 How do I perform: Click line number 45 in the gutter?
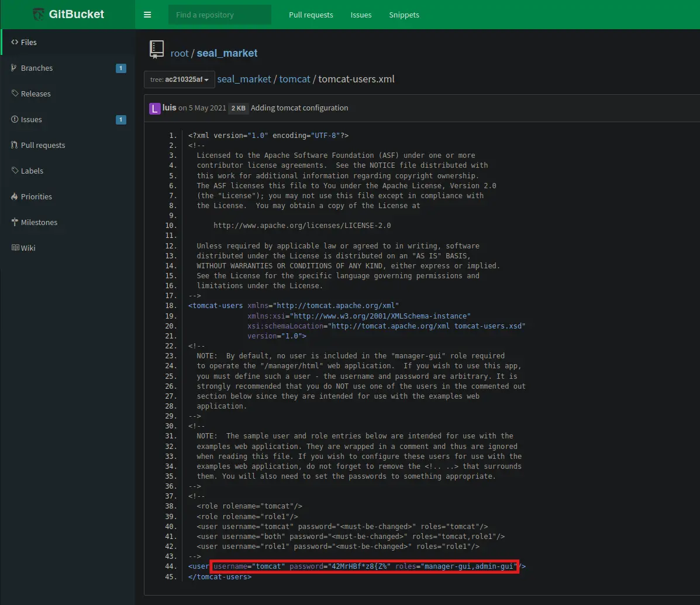click(x=171, y=576)
